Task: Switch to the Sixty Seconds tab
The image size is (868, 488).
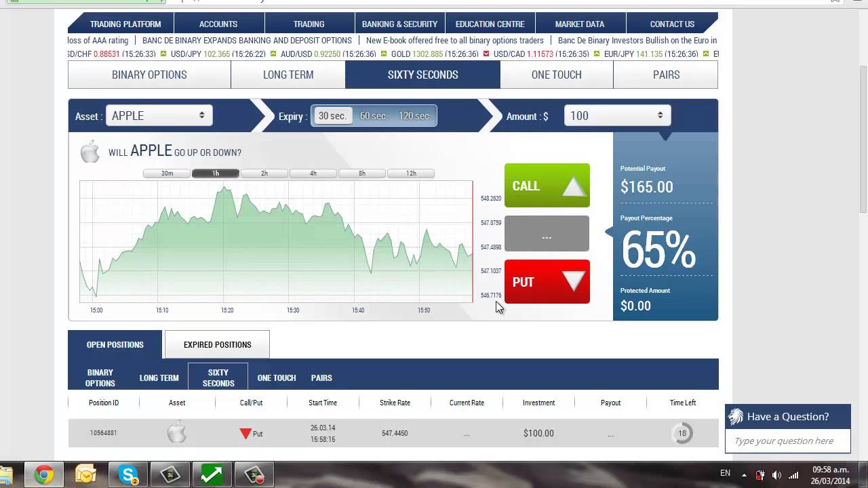Action: pyautogui.click(x=422, y=75)
